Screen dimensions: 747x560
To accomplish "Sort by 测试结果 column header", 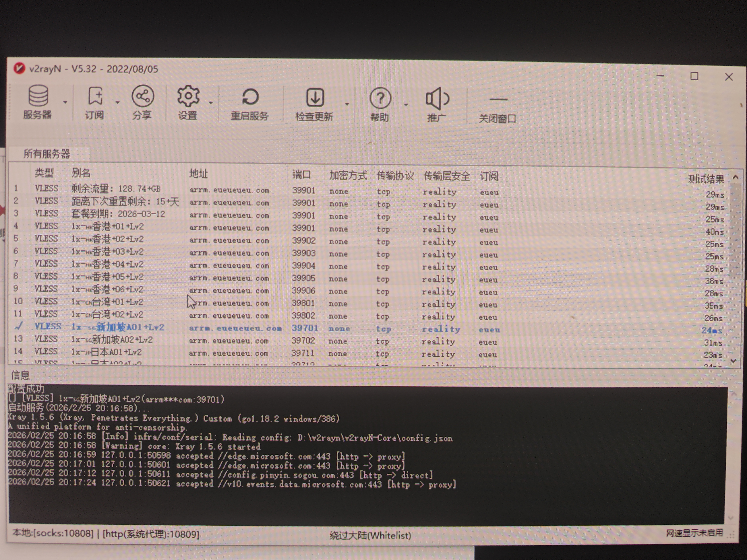I will click(x=706, y=179).
